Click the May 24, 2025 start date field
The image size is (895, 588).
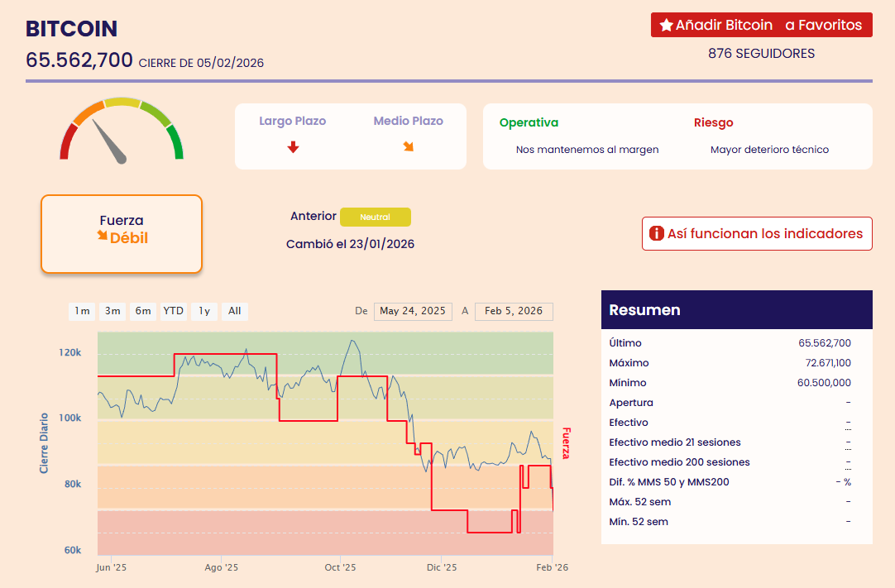click(x=414, y=311)
